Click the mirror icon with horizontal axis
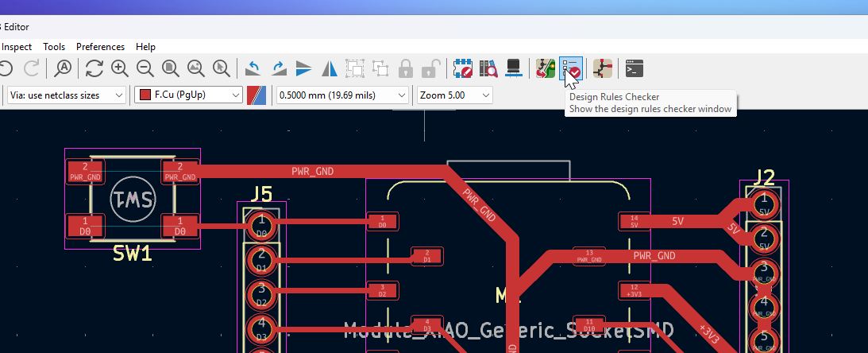The image size is (868, 353). (304, 68)
